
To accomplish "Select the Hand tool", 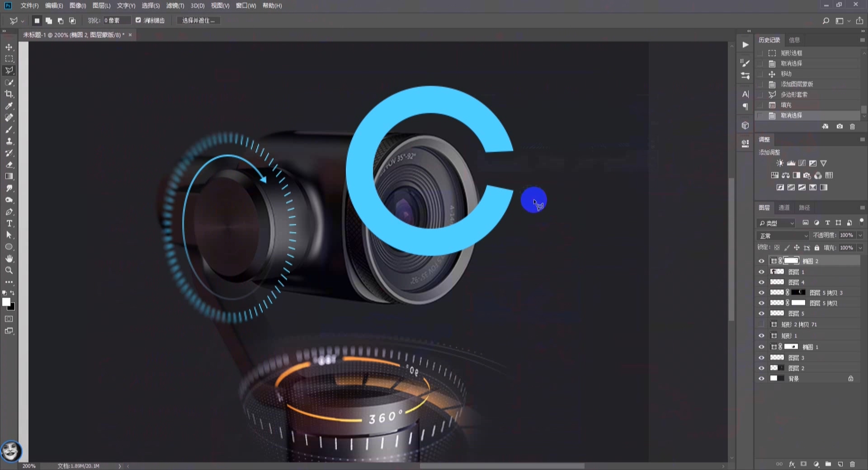I will pyautogui.click(x=9, y=259).
